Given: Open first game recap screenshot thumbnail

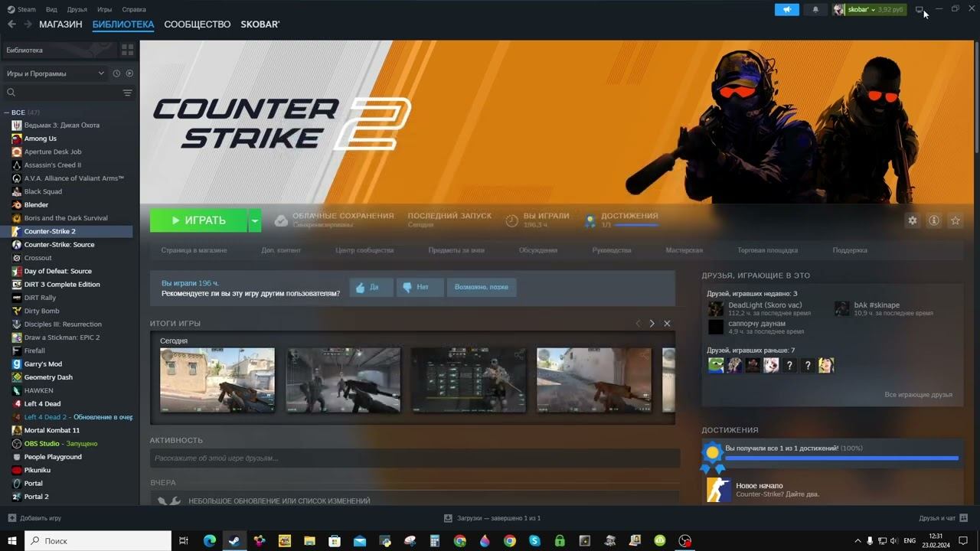Looking at the screenshot, I should 217,380.
